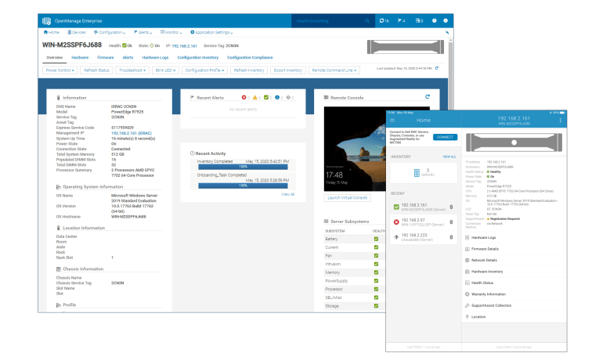The image size is (599, 364).
Task: Open the jobs refresh indicator showing 16
Action: (384, 21)
